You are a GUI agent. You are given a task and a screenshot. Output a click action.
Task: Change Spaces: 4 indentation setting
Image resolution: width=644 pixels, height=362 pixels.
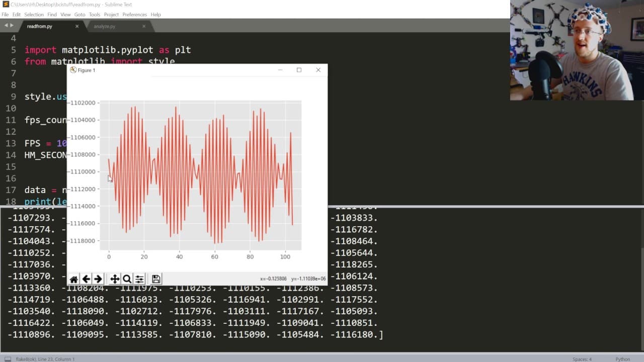click(x=582, y=359)
